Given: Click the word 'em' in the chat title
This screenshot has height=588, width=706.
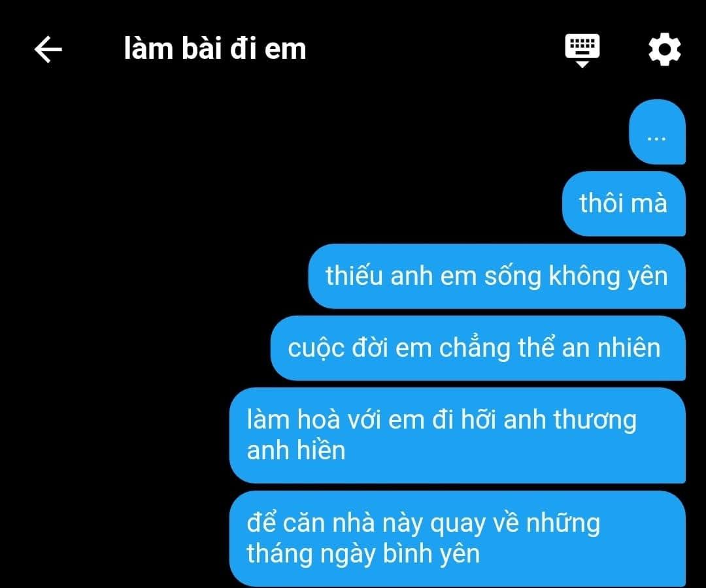Looking at the screenshot, I should point(285,50).
